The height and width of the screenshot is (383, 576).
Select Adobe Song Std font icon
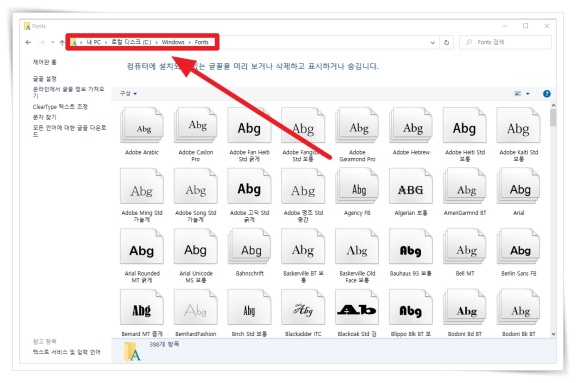(x=195, y=186)
